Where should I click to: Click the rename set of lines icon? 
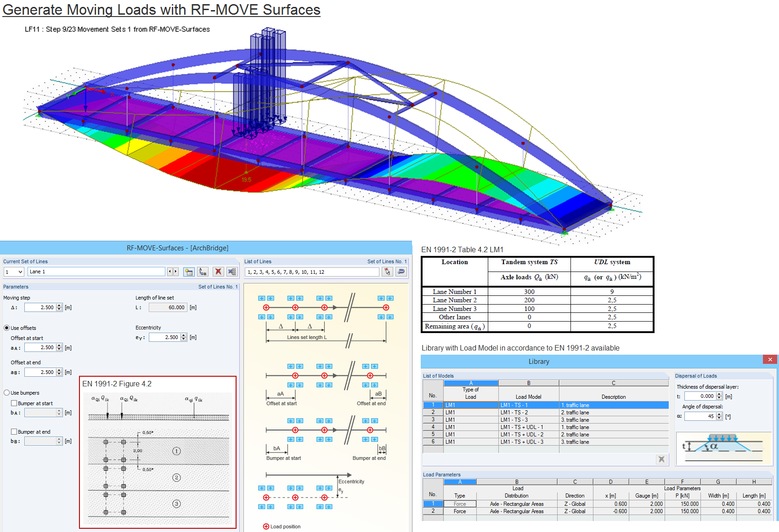pyautogui.click(x=203, y=272)
